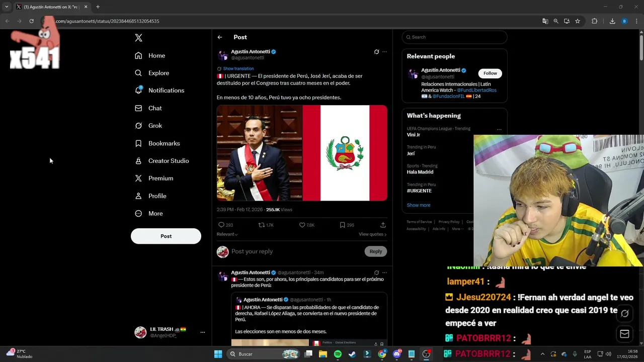Viewport: 644px width, 362px height.
Task: Click the X logo in the sidebar
Action: pos(138,38)
